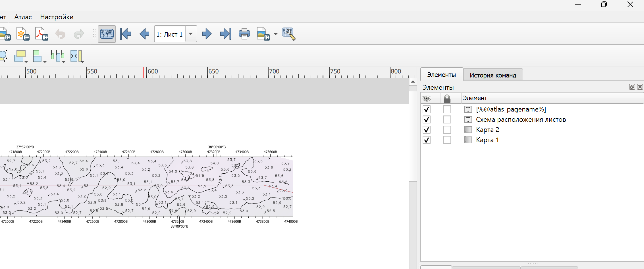
Task: Open the atlas settings wrench icon
Action: [x=289, y=34]
